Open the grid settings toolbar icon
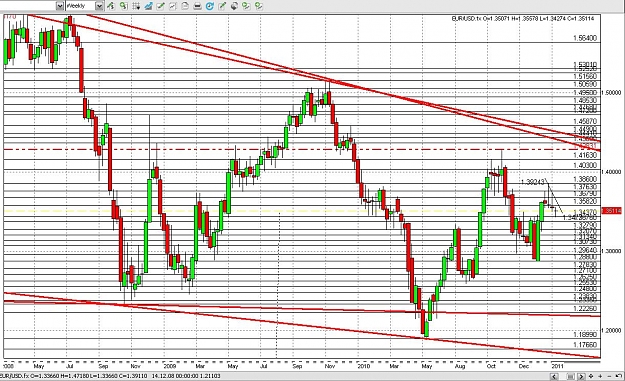 136,6
